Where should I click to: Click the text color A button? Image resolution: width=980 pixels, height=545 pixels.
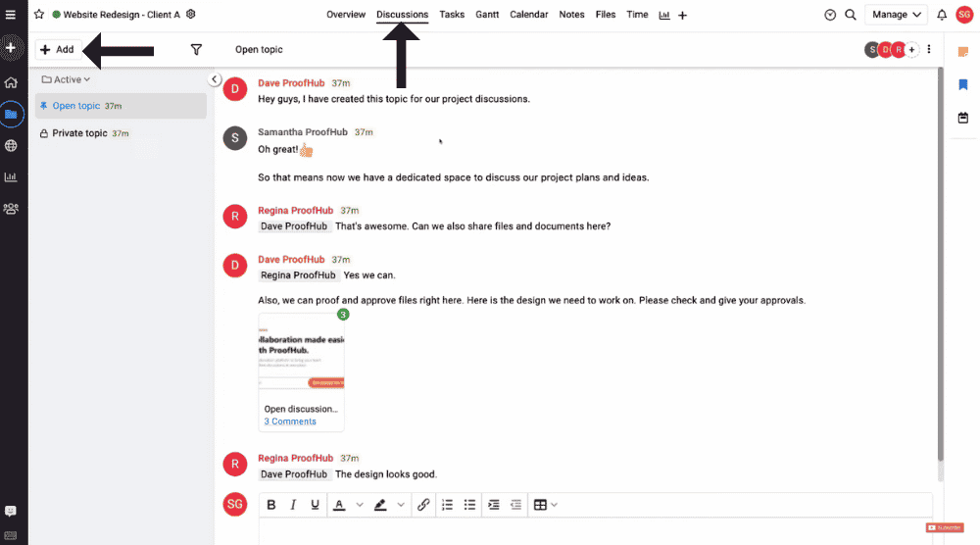point(339,505)
